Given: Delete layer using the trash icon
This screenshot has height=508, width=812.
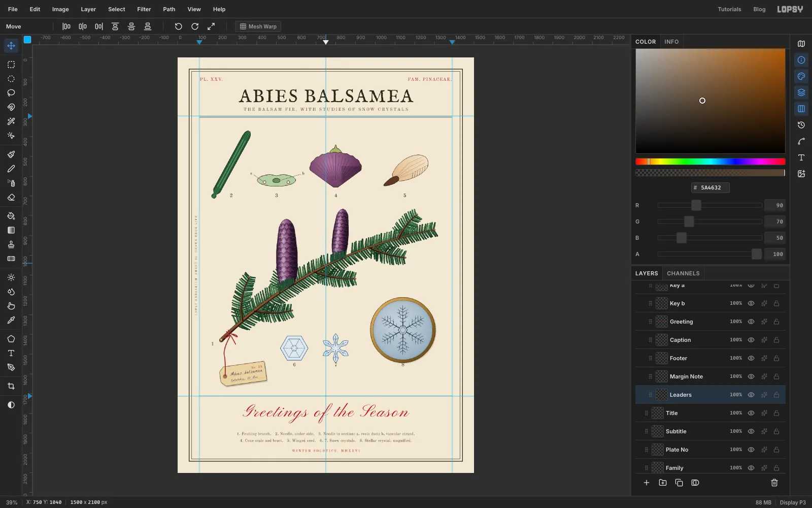Looking at the screenshot, I should pyautogui.click(x=774, y=483).
